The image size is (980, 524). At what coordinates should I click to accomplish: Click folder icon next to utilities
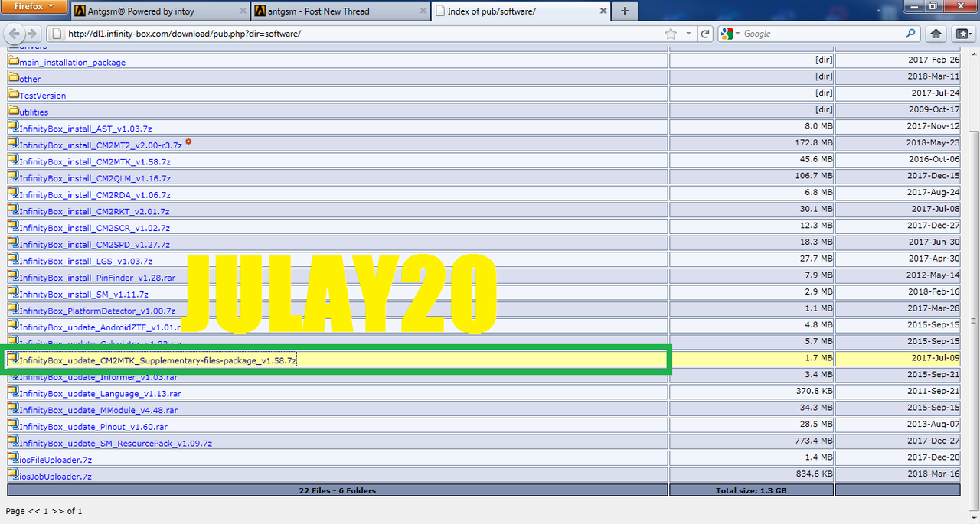tap(13, 110)
